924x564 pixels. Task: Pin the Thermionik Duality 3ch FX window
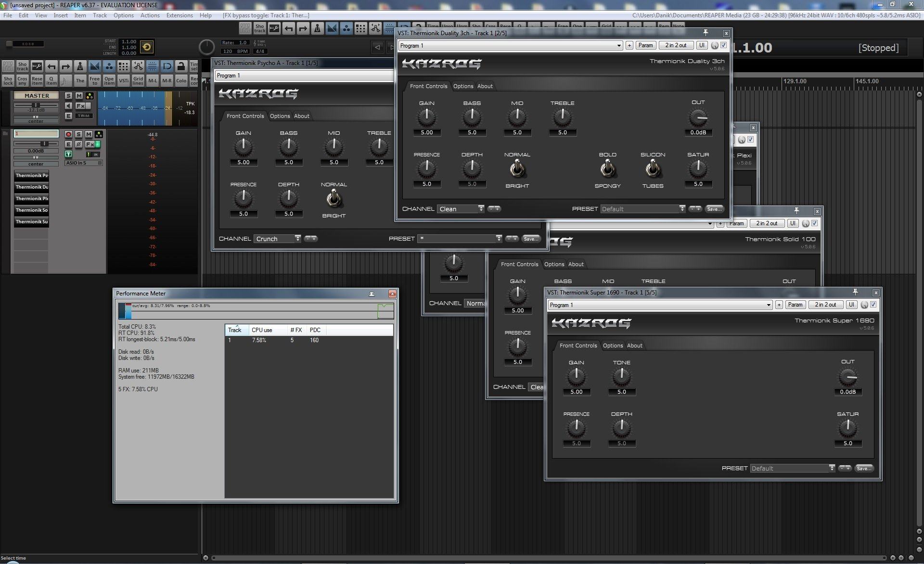pyautogui.click(x=706, y=33)
